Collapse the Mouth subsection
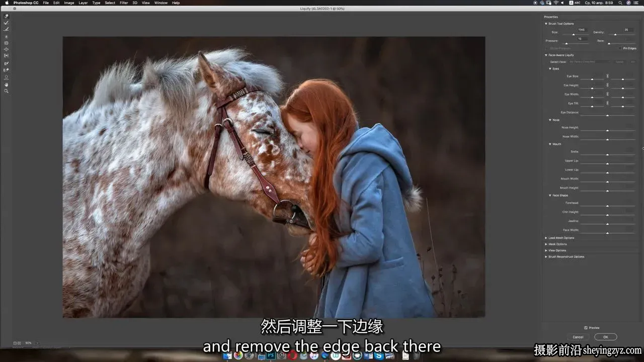Viewport: 644px width, 362px height. coord(550,144)
